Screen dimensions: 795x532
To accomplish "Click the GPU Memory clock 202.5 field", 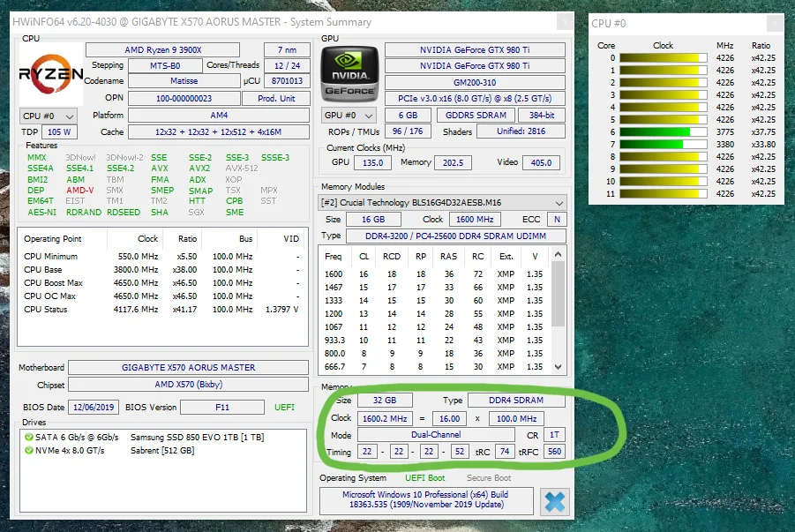I will point(453,163).
